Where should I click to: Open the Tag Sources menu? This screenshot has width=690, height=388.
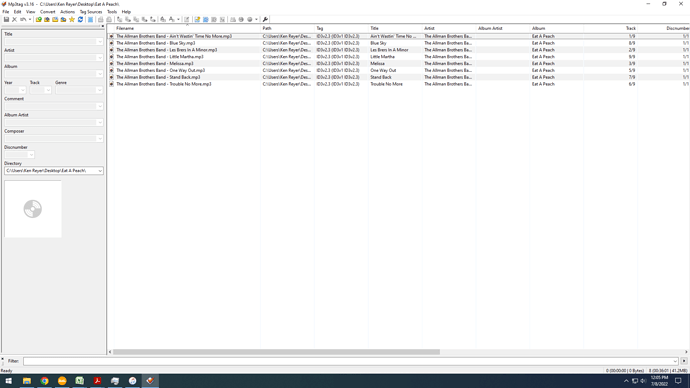click(x=91, y=12)
